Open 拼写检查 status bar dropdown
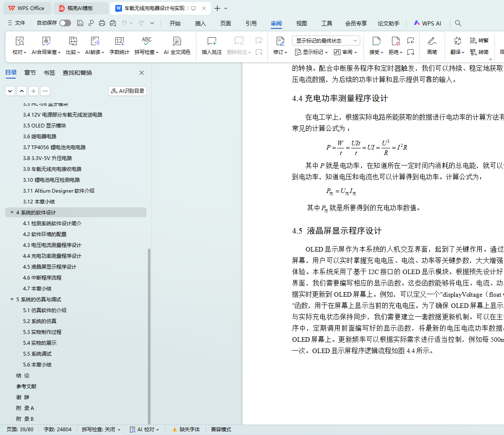The image size is (504, 435). [x=101, y=429]
